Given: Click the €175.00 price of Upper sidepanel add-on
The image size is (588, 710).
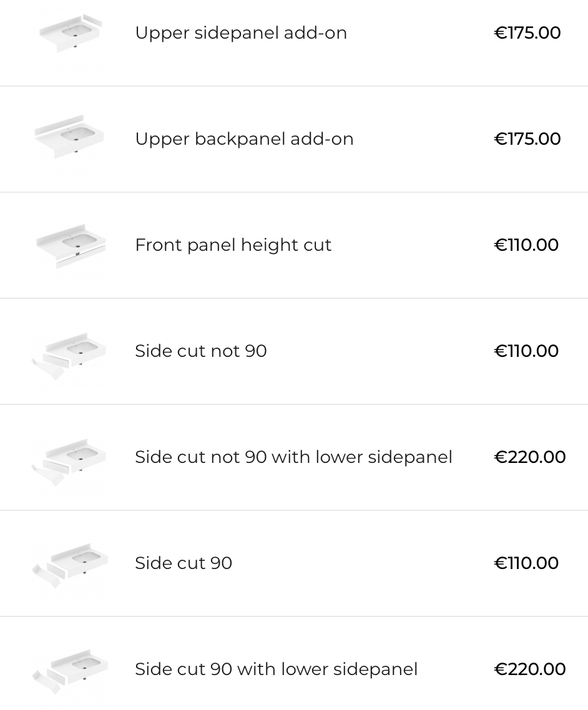Looking at the screenshot, I should 527,33.
